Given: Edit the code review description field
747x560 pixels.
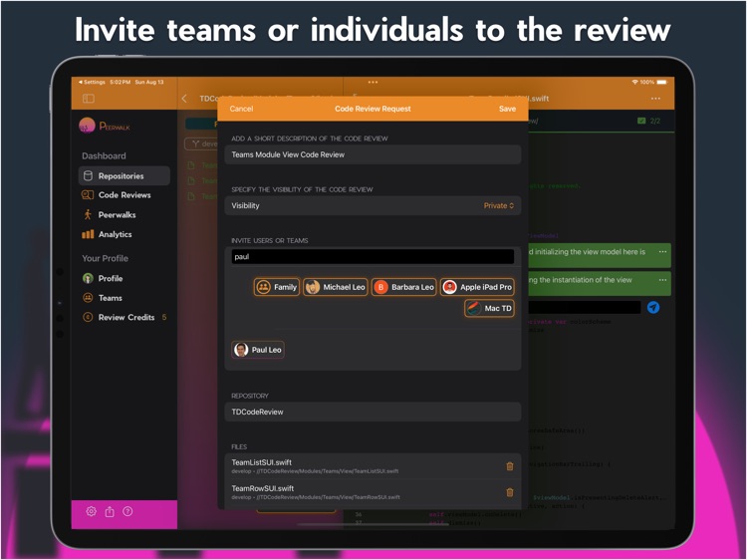Looking at the screenshot, I should click(x=373, y=154).
